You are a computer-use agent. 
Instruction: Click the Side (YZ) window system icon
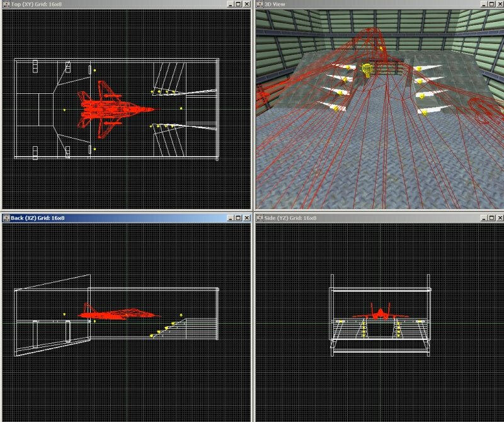(x=259, y=218)
